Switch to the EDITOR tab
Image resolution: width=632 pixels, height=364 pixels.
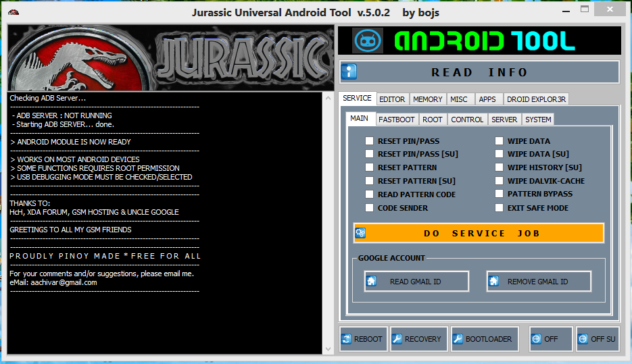point(392,99)
